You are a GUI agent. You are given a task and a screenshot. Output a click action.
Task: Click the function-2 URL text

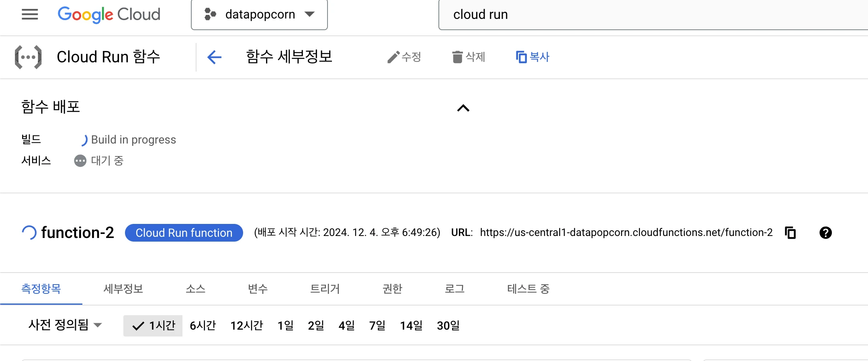point(626,232)
